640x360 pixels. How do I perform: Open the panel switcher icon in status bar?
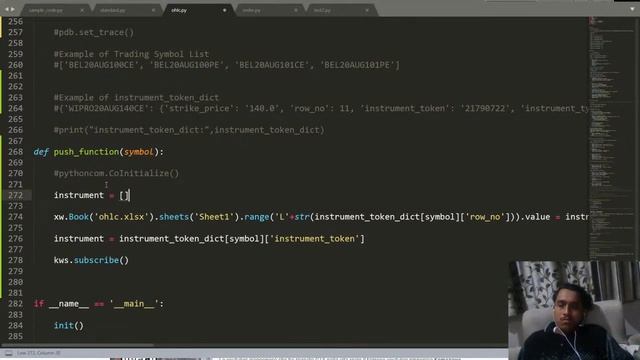coord(8,353)
